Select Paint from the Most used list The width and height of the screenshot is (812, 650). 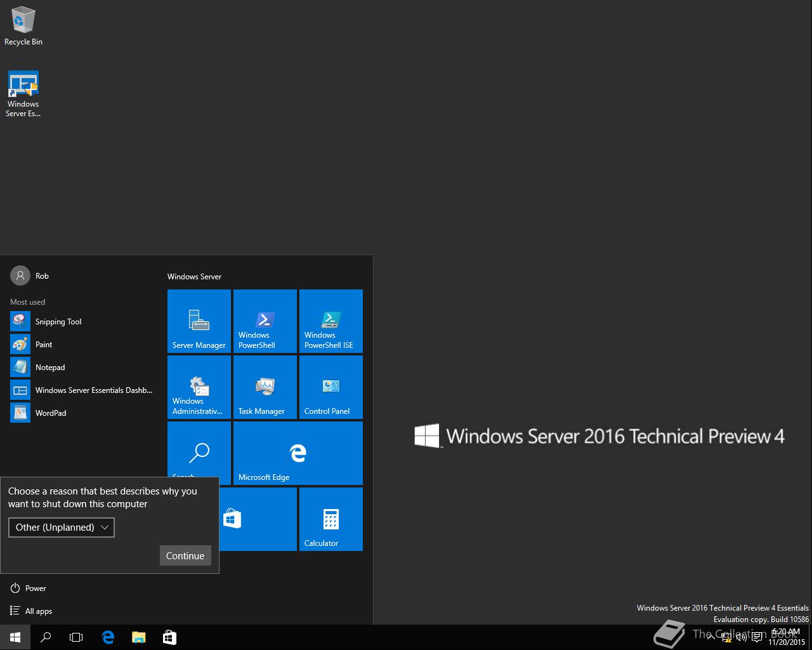[44, 345]
